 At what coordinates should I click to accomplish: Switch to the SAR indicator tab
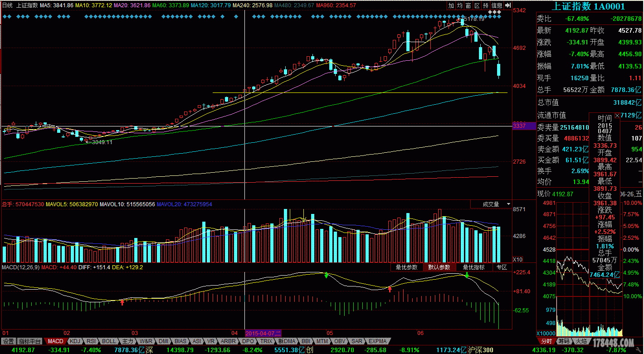[x=357, y=341]
